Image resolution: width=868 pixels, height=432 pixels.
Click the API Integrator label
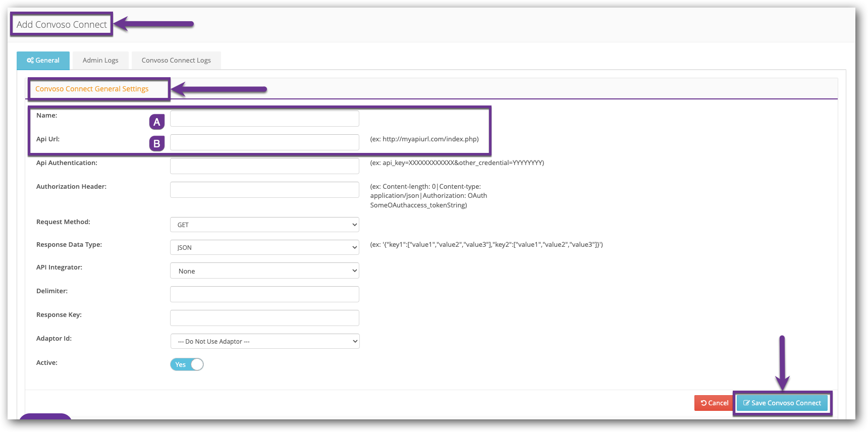pos(59,267)
